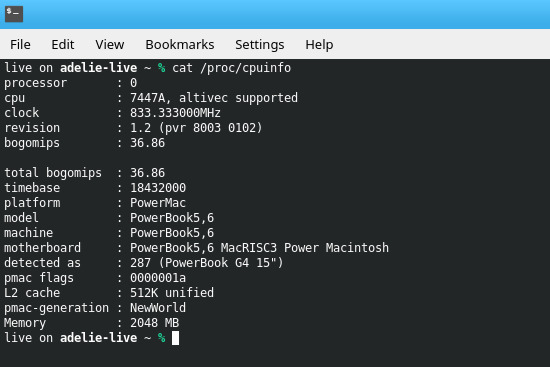Click the 'model' row label
The image size is (550, 367).
coord(21,218)
